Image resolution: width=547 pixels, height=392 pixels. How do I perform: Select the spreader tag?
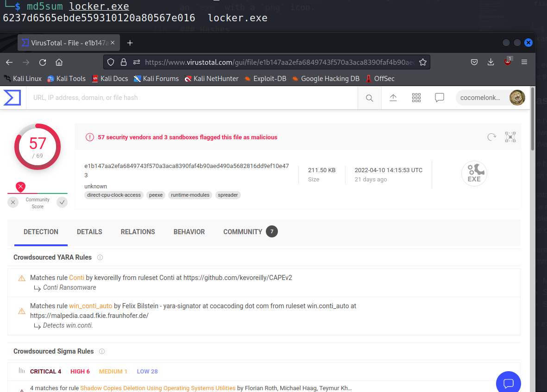tap(228, 195)
